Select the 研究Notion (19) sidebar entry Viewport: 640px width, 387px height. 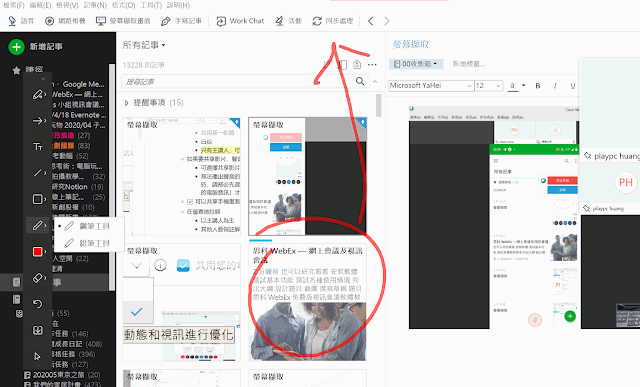pos(78,187)
